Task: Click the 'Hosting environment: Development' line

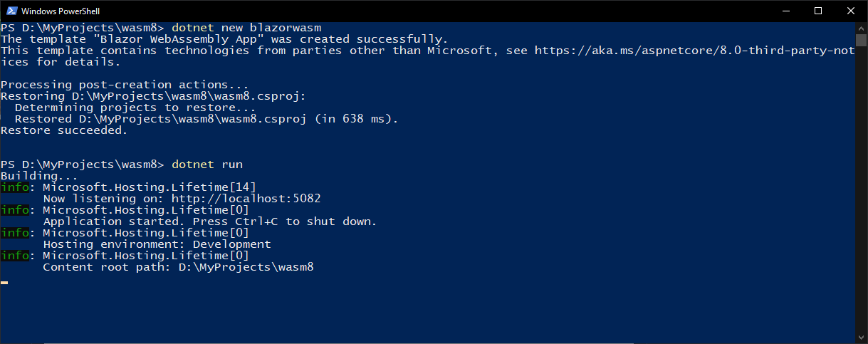Action: (157, 244)
